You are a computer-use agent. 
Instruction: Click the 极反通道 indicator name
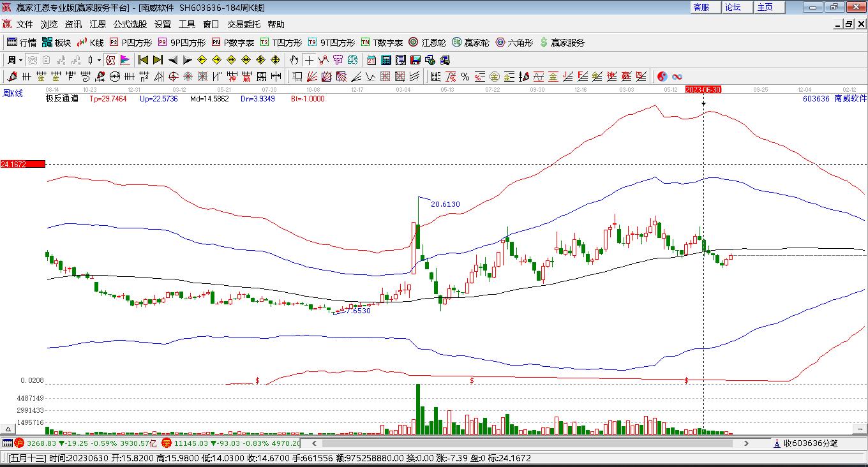click(x=63, y=99)
